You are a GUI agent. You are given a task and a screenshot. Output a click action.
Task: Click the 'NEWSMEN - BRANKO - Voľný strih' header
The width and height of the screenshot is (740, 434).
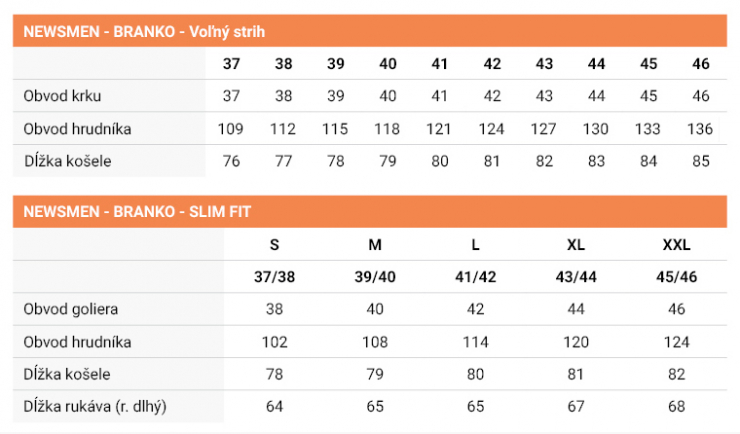(142, 32)
